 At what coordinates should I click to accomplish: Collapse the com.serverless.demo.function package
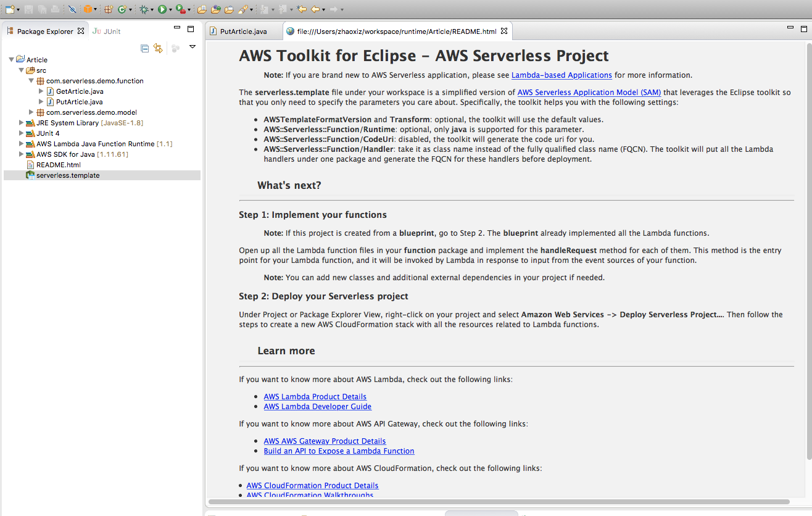[x=31, y=81]
